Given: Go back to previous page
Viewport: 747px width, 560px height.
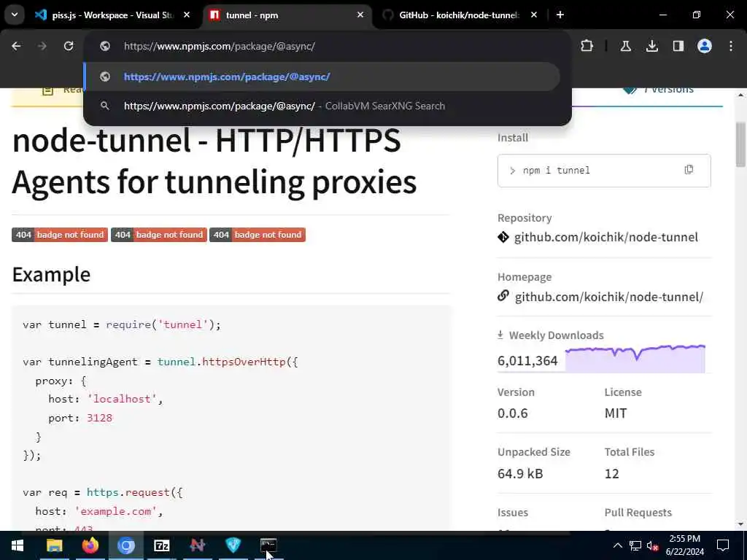Looking at the screenshot, I should coord(16,46).
